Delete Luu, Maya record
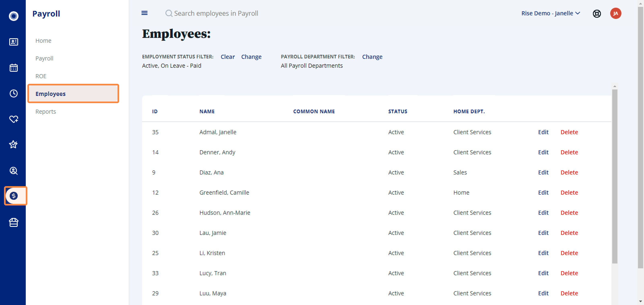644x305 pixels. click(569, 293)
